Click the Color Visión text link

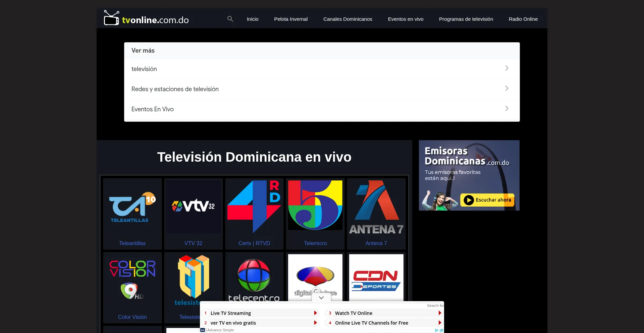[x=132, y=317]
